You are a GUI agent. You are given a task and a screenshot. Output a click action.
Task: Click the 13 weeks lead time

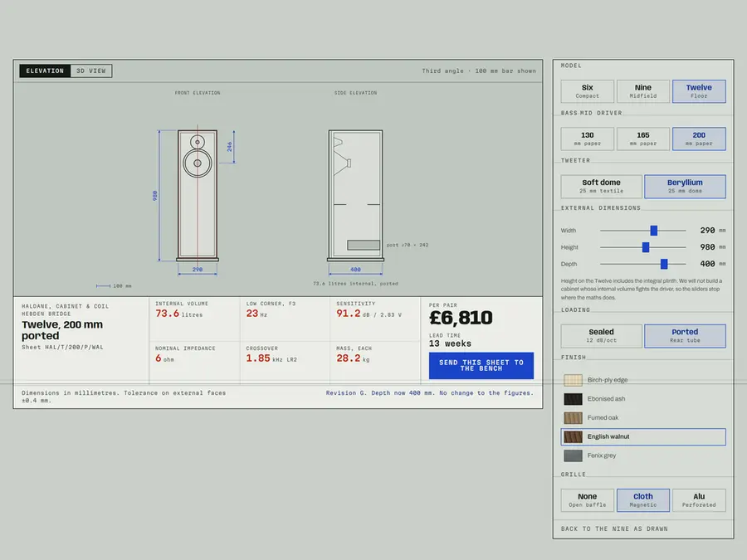tap(450, 343)
